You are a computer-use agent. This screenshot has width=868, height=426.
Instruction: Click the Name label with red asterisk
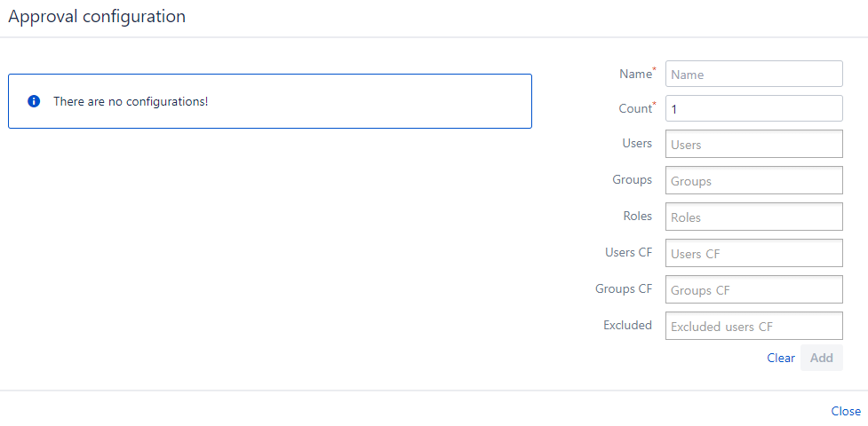coord(638,74)
